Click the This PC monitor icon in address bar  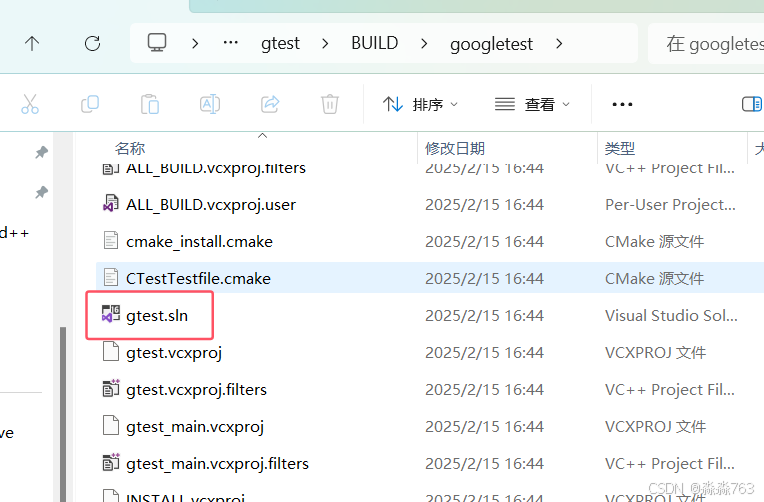157,43
